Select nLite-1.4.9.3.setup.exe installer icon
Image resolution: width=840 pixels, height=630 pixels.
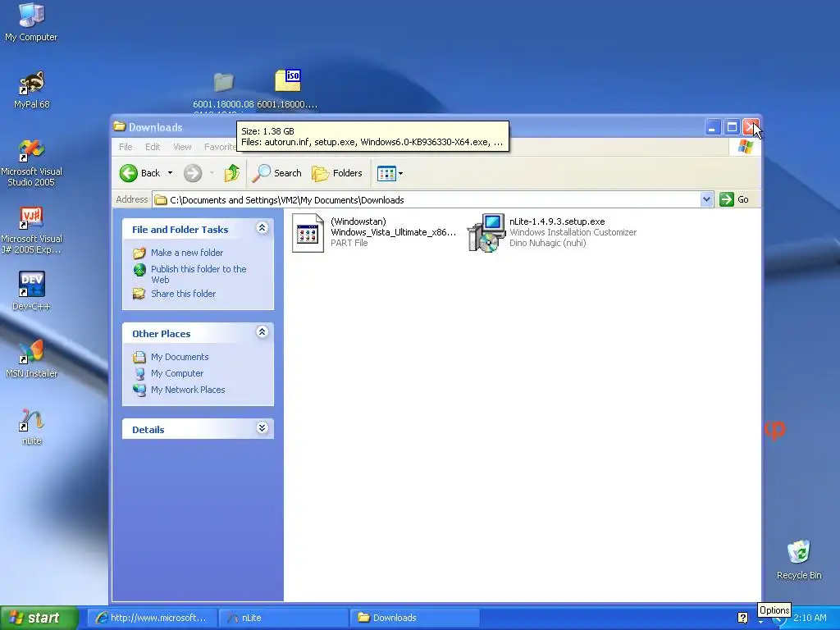[486, 232]
